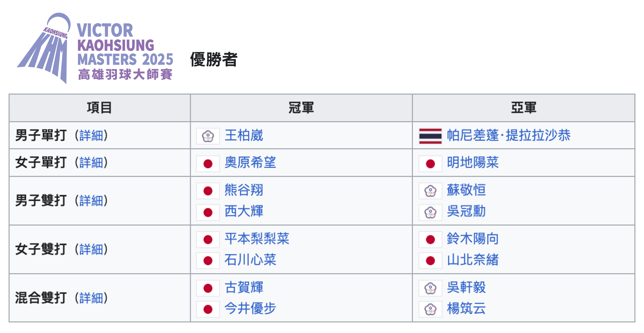Open 詳細 link for 女子雙打
The width and height of the screenshot is (644, 333).
click(x=91, y=250)
